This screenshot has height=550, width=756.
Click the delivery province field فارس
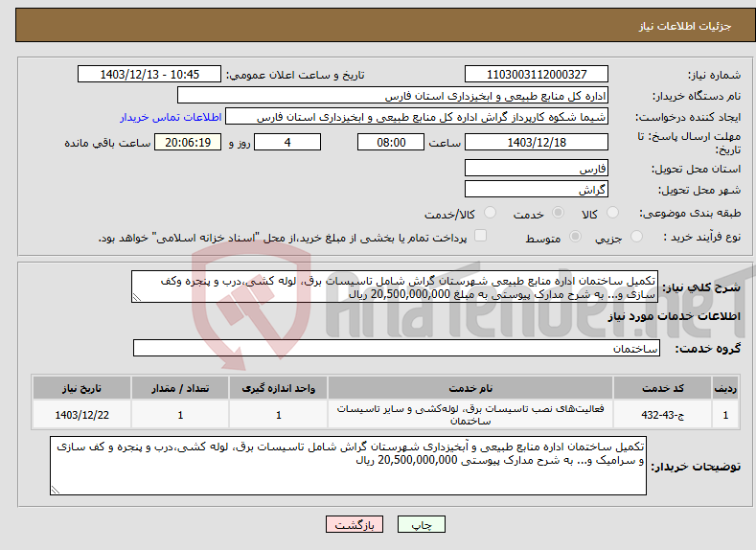tap(537, 169)
